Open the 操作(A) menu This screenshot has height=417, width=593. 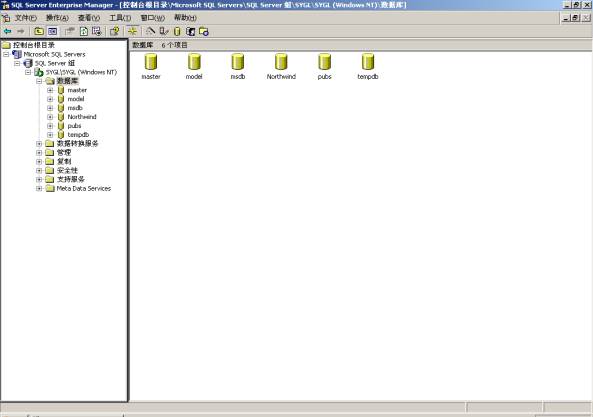coord(57,18)
